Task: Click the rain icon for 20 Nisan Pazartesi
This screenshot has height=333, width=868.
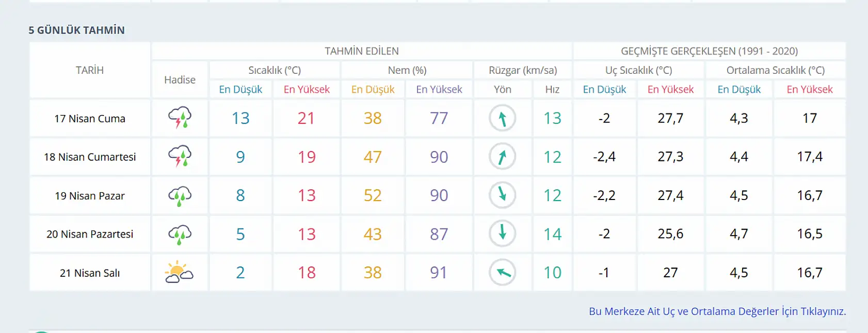Action: [180, 234]
